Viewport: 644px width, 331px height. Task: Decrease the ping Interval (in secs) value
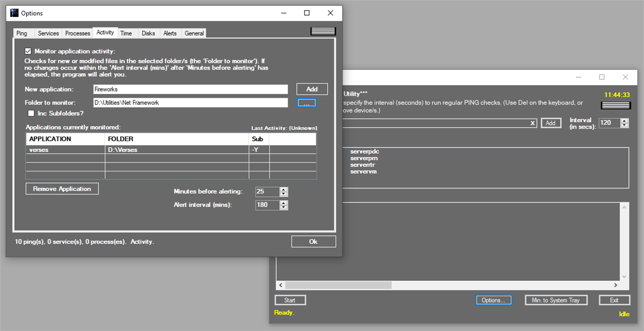(624, 125)
